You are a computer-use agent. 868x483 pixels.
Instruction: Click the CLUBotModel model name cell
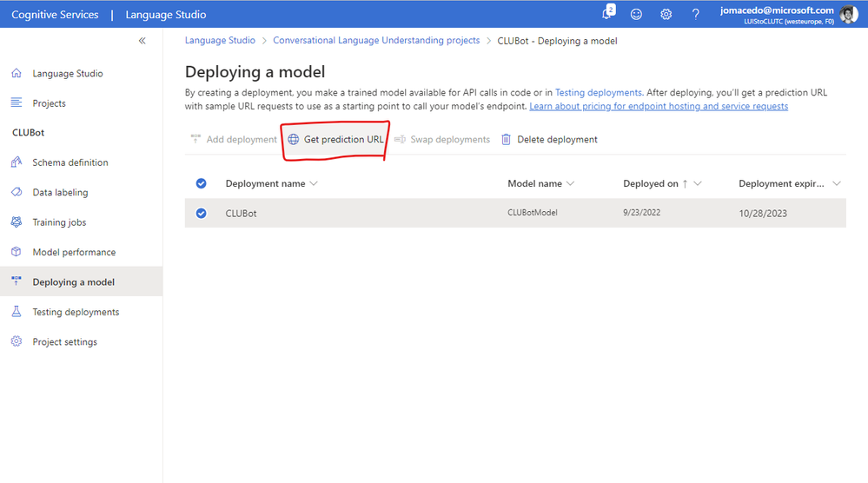[x=533, y=213]
